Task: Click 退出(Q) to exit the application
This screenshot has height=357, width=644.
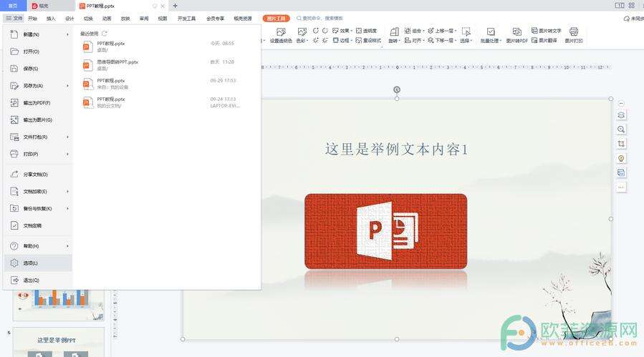Action: (38, 280)
